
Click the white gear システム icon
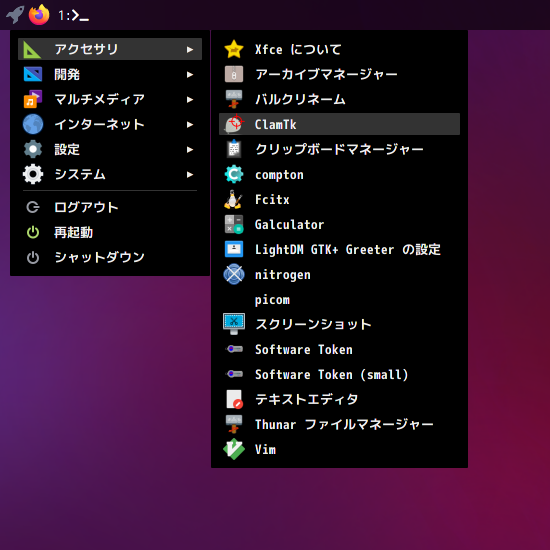33,174
